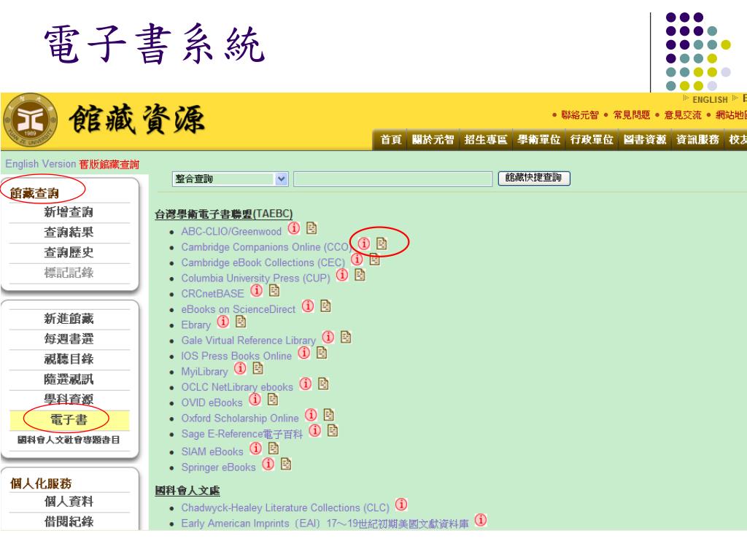Click the catalog search text field
The image size is (747, 560).
[393, 179]
